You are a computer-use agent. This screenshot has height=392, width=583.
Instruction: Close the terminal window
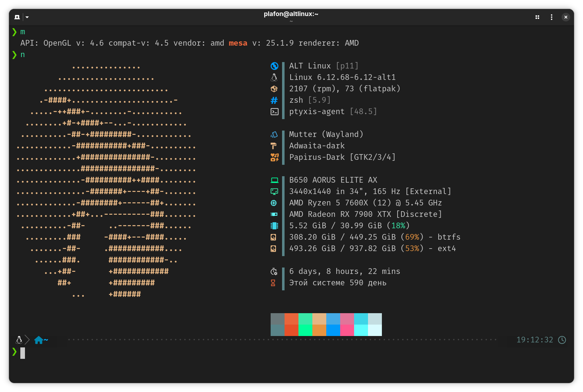[x=566, y=17]
